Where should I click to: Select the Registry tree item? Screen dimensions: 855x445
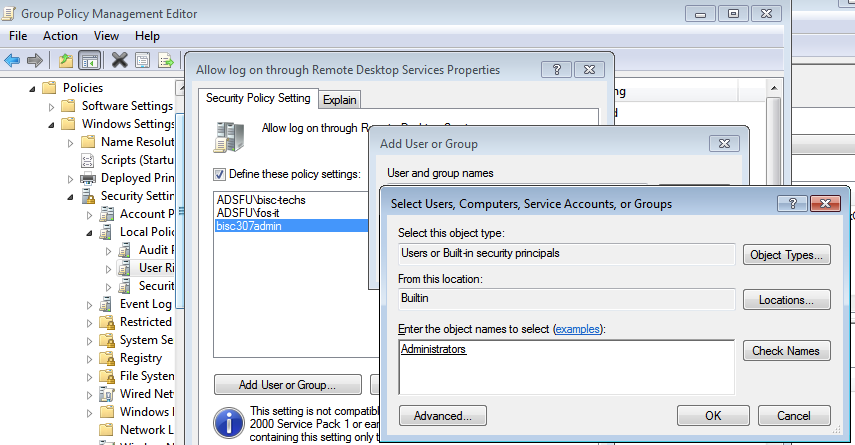point(140,358)
